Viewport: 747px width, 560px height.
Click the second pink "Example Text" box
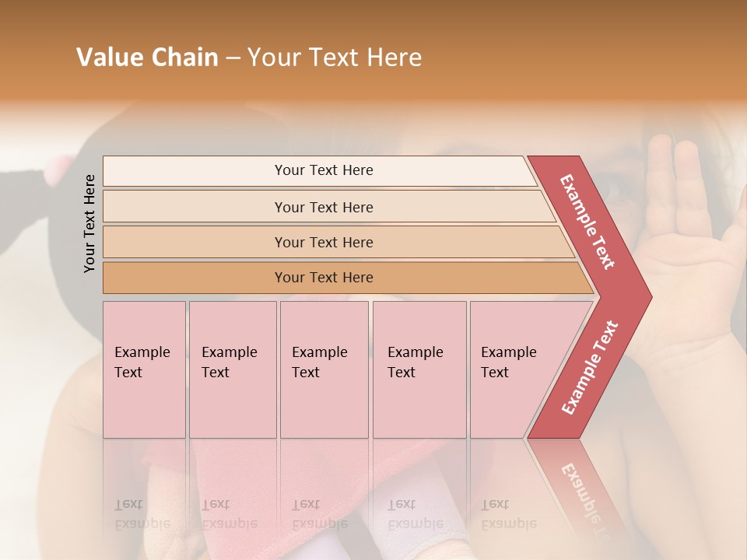click(x=232, y=369)
